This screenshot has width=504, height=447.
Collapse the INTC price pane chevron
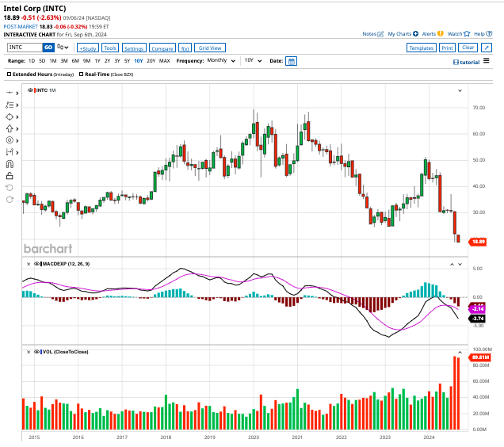pyautogui.click(x=460, y=91)
